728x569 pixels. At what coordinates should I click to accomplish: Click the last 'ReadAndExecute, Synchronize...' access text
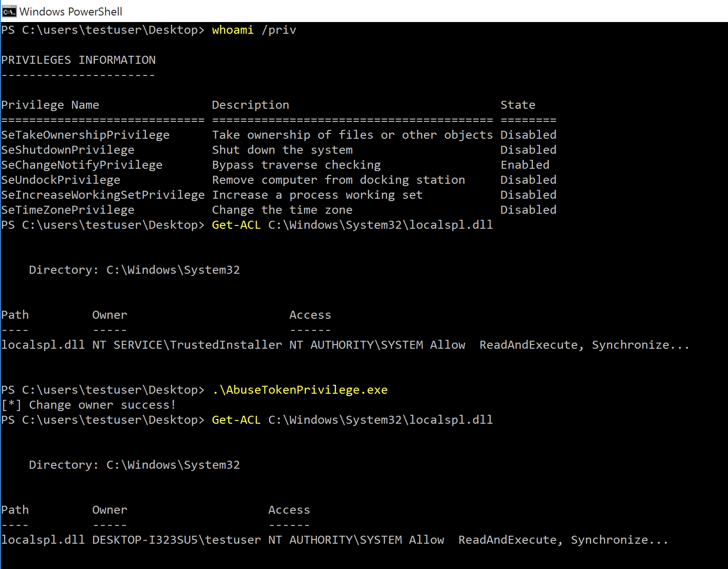563,540
